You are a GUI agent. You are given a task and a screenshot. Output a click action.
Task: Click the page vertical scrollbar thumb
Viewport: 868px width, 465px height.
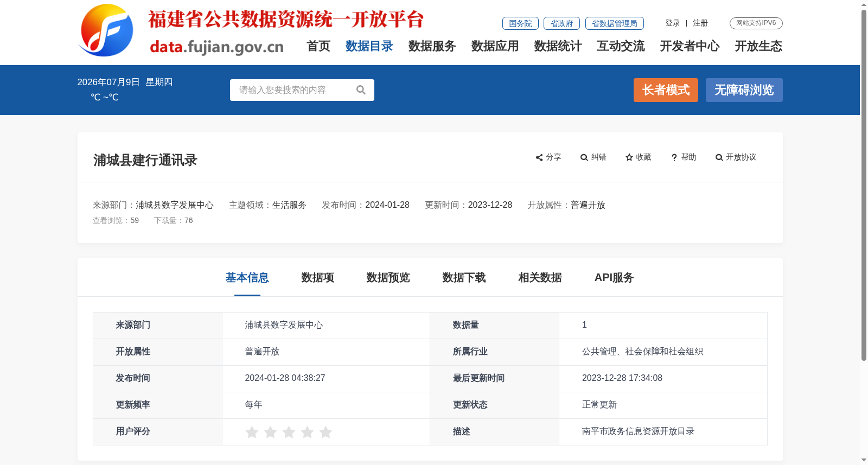pos(864,184)
